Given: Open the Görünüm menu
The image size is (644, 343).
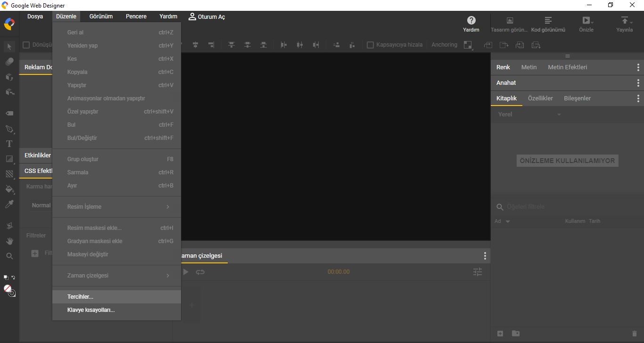Looking at the screenshot, I should point(101,16).
